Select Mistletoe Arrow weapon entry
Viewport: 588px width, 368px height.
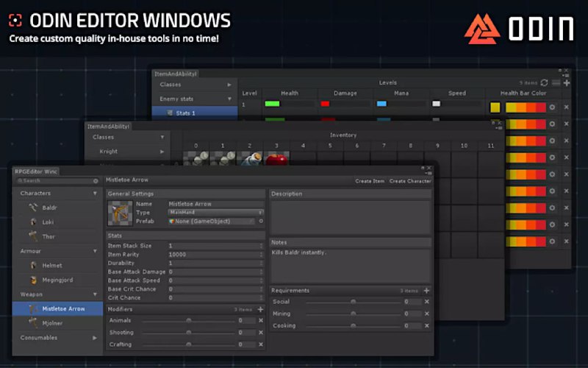(x=58, y=308)
